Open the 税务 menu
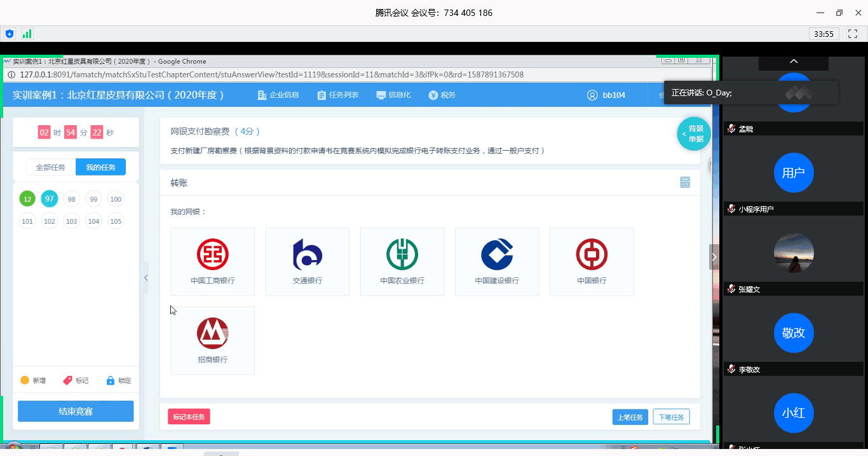Viewport: 868px width, 456px height. [442, 95]
